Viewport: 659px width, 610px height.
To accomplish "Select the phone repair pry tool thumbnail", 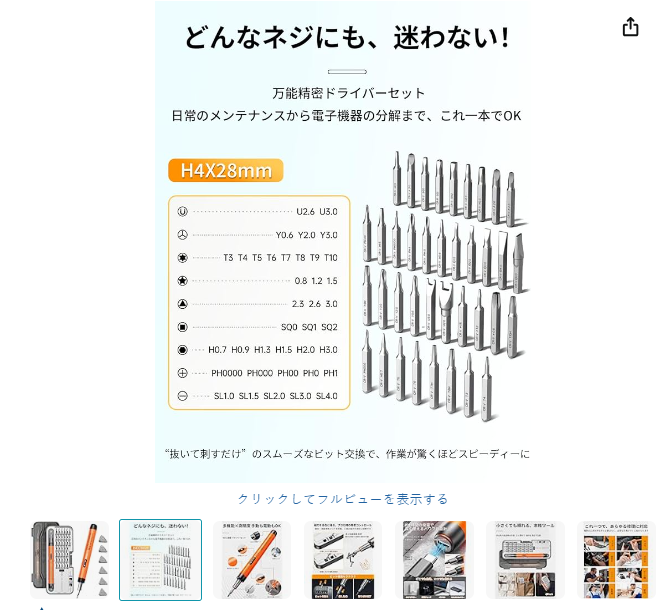I will (343, 560).
